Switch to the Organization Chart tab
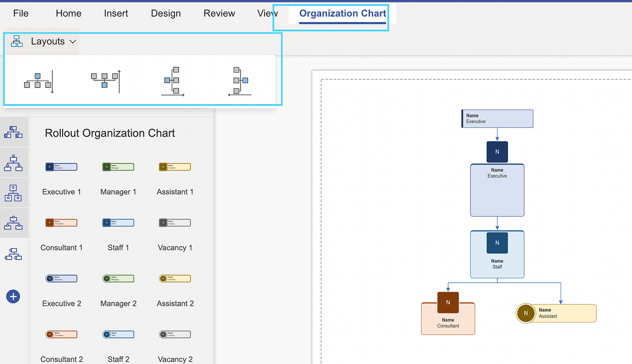The image size is (632, 364). tap(342, 14)
